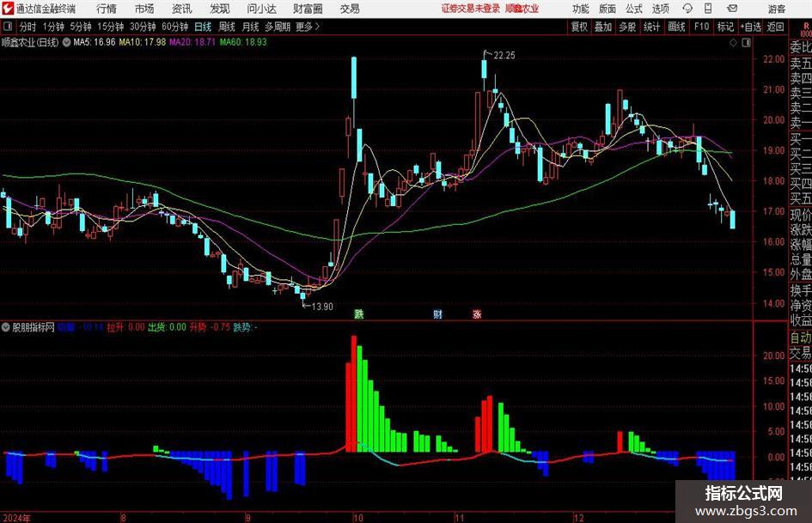
Task: Click the 复权 toolbar button
Action: (x=579, y=27)
